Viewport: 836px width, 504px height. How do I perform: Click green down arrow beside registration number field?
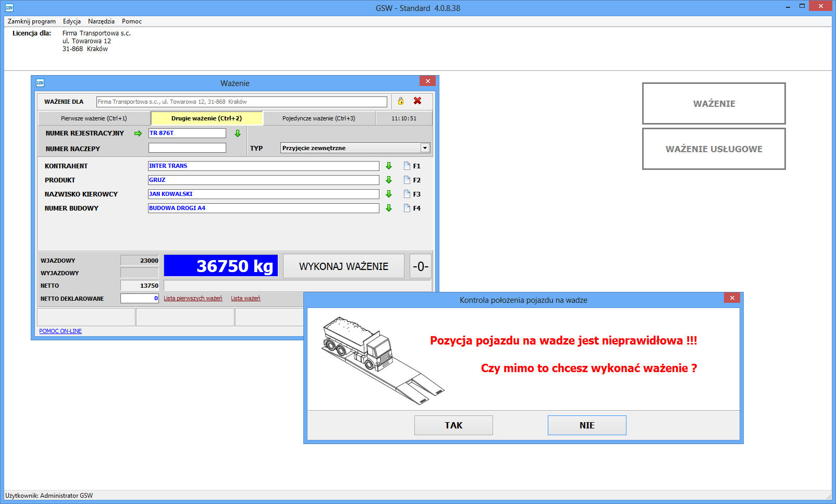click(238, 133)
